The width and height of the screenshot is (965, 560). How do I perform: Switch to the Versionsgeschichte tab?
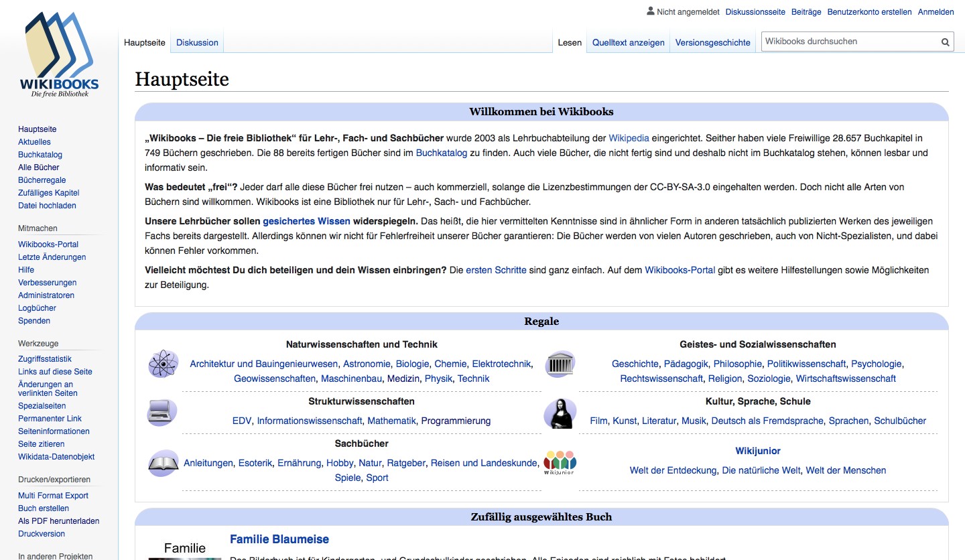712,42
